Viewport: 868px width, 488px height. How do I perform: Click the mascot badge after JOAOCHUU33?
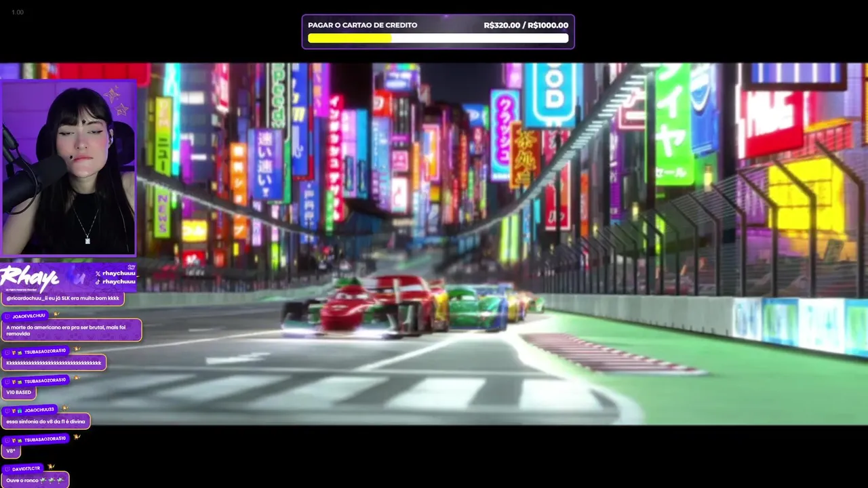(64, 408)
